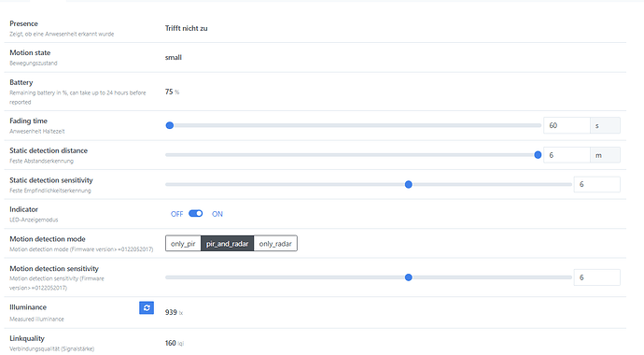This screenshot has height=355, width=644.
Task: Click the 'Bewegungszustand' description
Action: 34,64
